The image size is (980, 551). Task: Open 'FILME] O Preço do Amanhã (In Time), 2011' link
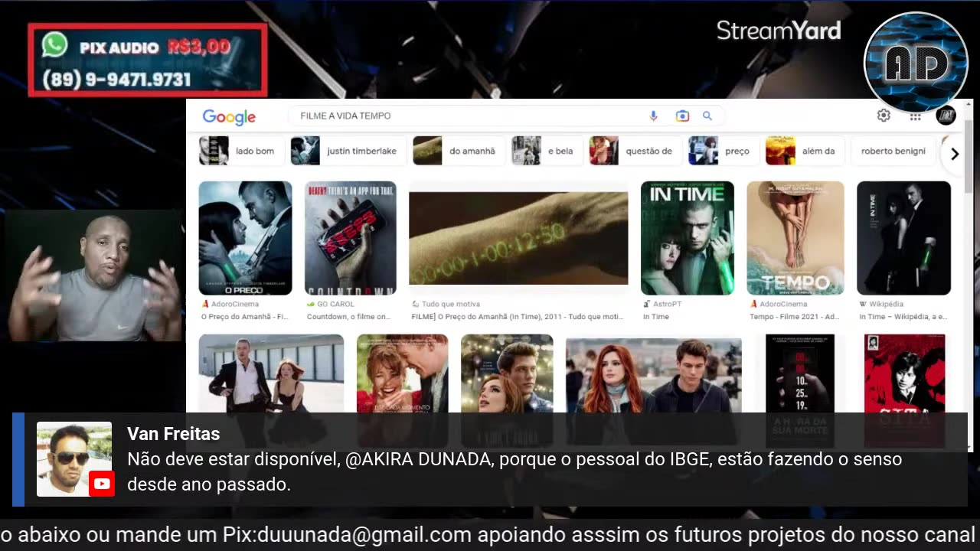tap(518, 316)
